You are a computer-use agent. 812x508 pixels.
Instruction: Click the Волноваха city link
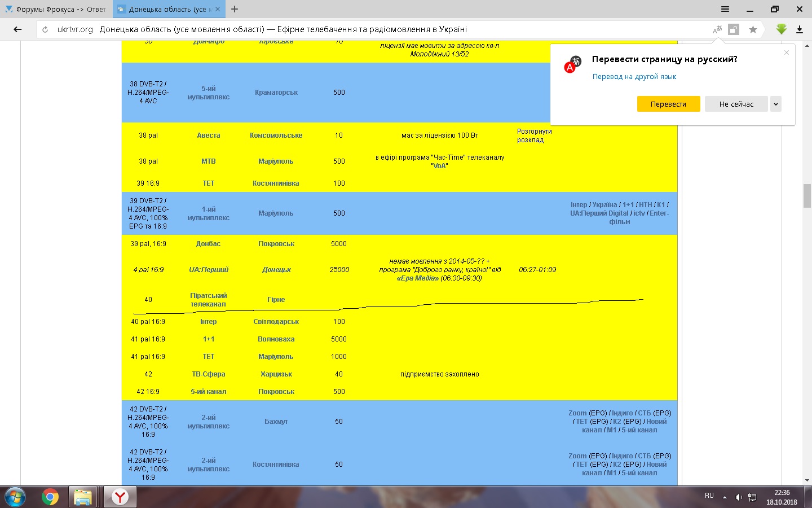coord(276,339)
